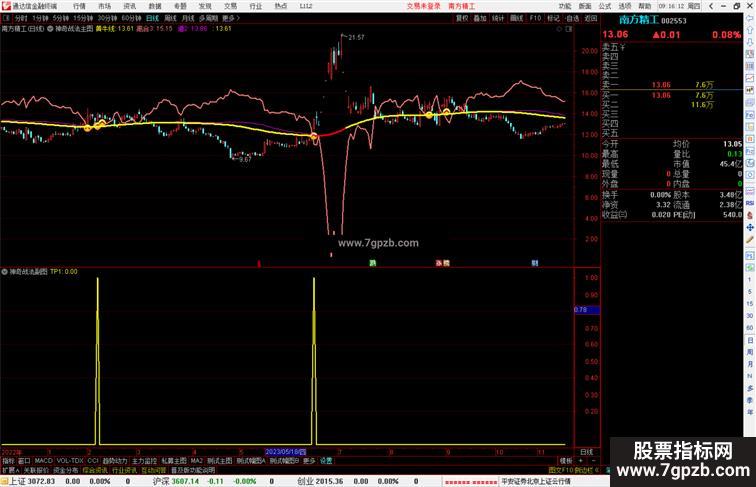Switch chart to 分时 period

tap(21, 18)
